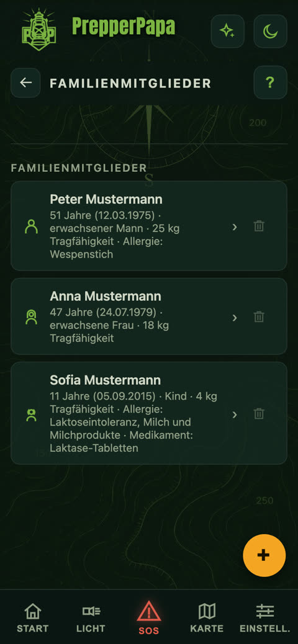Open help with the question mark button
This screenshot has height=644, width=298.
click(270, 83)
